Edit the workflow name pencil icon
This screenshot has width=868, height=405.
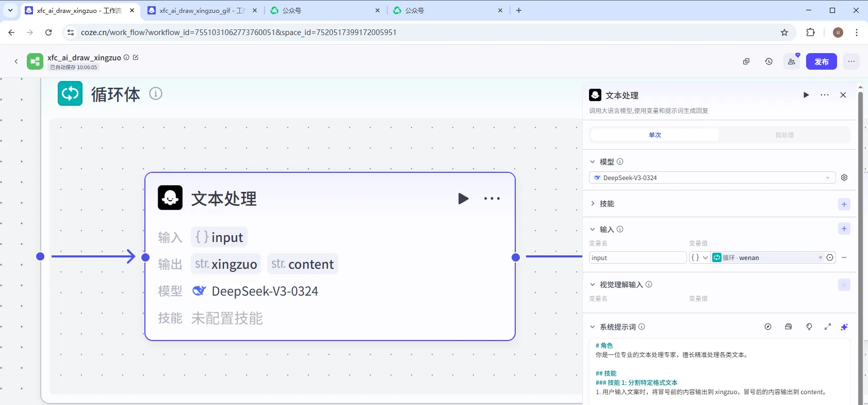point(136,57)
